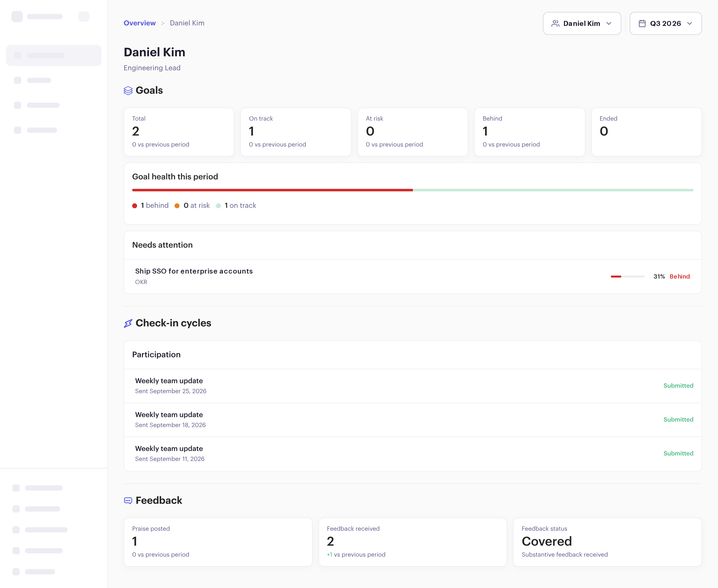Select the Total goals card
Viewport: 718px width, 588px height.
pyautogui.click(x=179, y=132)
